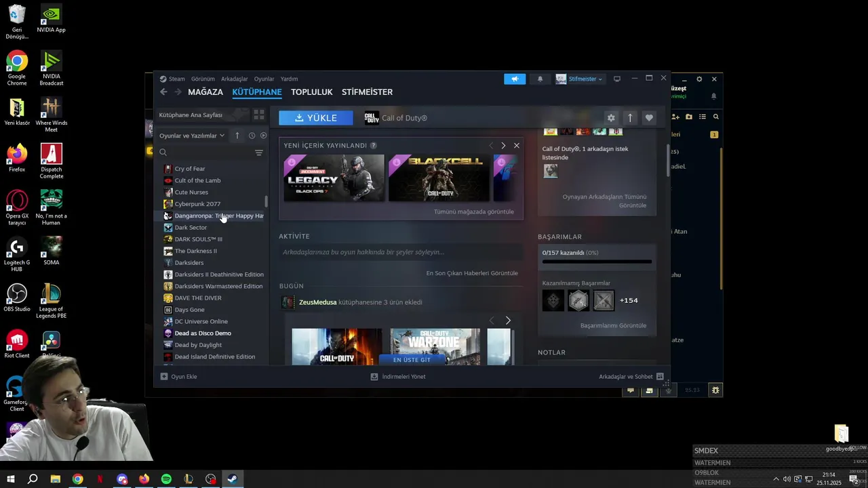Image resolution: width=868 pixels, height=488 pixels.
Task: Click Oyun Ekle at bottom left
Action: point(179,377)
